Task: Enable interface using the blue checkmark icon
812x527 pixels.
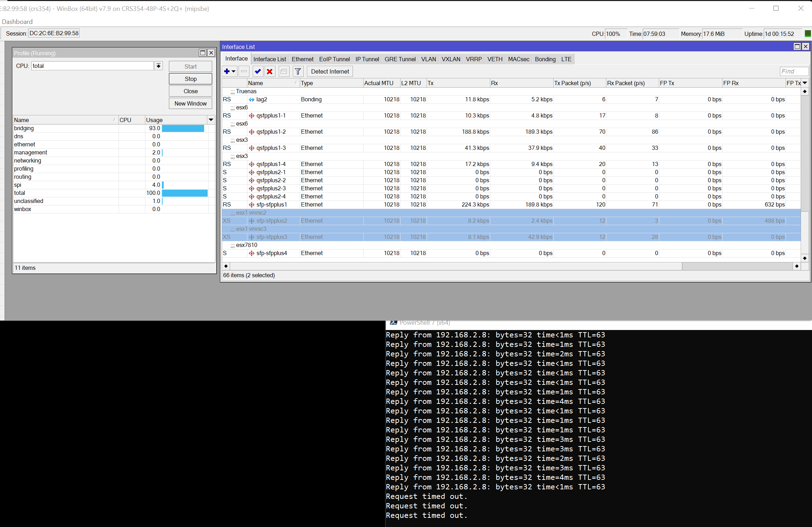Action: point(258,71)
